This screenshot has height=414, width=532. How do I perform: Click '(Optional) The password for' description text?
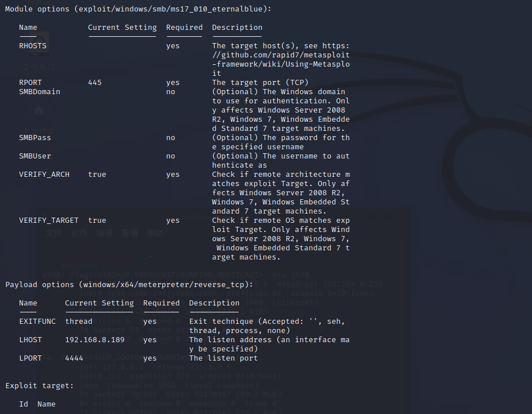tap(274, 138)
